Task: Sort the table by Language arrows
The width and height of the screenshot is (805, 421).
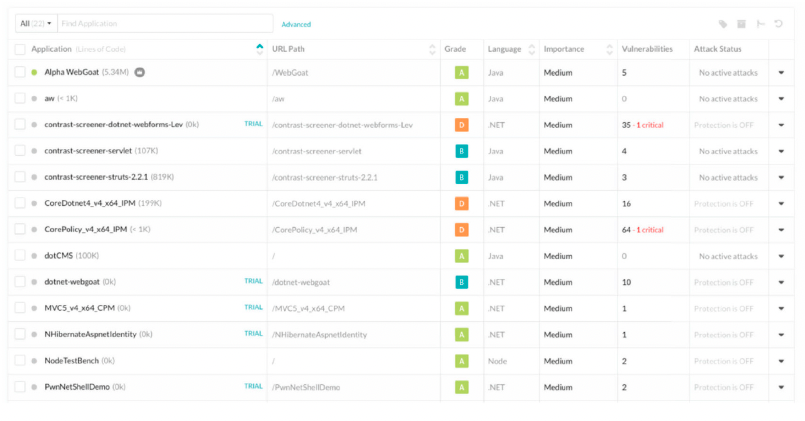Action: [x=530, y=49]
